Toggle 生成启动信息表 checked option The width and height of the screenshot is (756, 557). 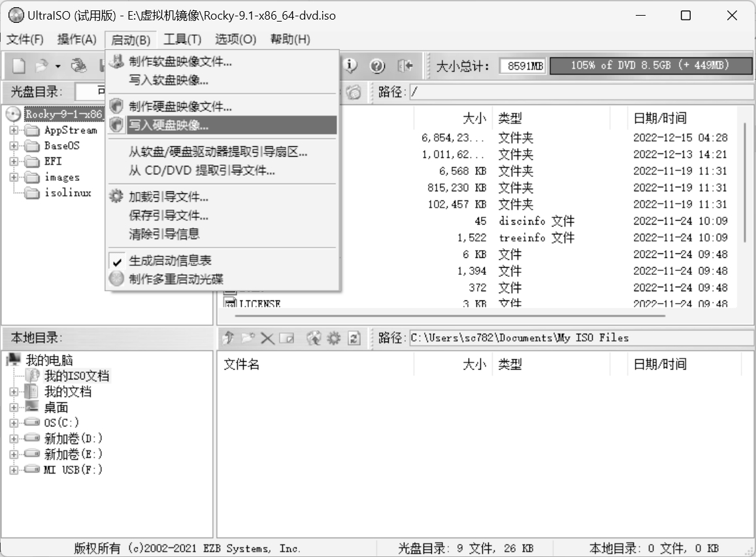point(170,261)
